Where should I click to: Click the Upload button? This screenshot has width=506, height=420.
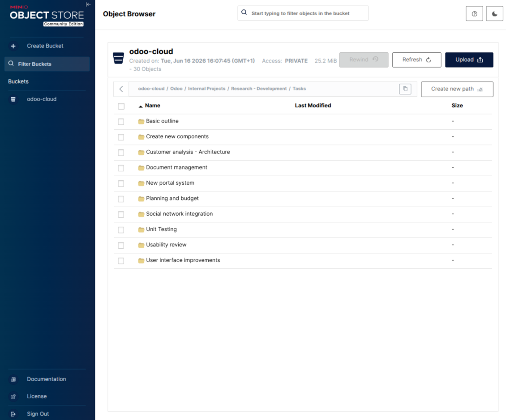[x=469, y=60]
